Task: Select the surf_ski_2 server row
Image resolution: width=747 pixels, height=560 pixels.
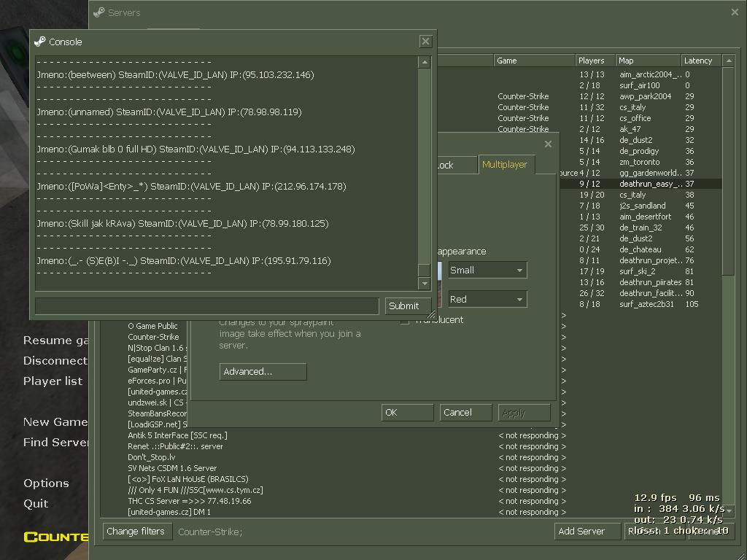Action: (x=640, y=271)
